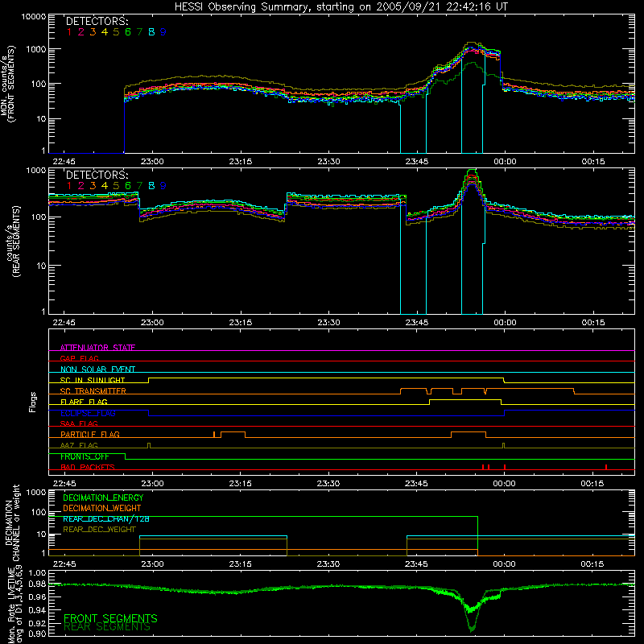Click magenta detector 2 in the rear segments legend
This screenshot has width=644, height=644.
81,186
